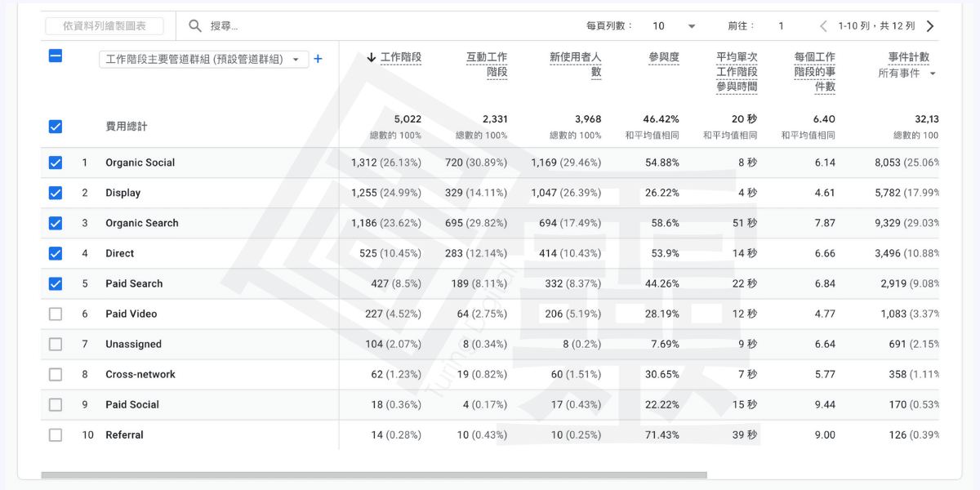Go to previous page with left arrow
The width and height of the screenshot is (980, 490).
pos(823,26)
